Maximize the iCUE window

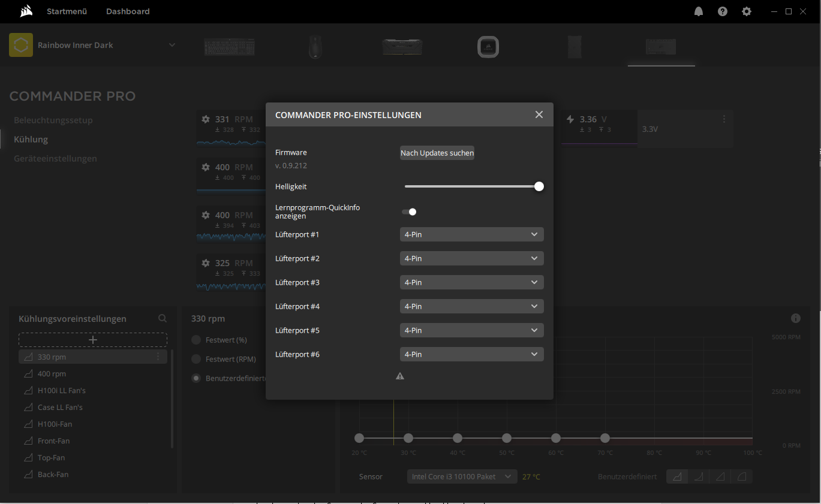click(x=789, y=11)
